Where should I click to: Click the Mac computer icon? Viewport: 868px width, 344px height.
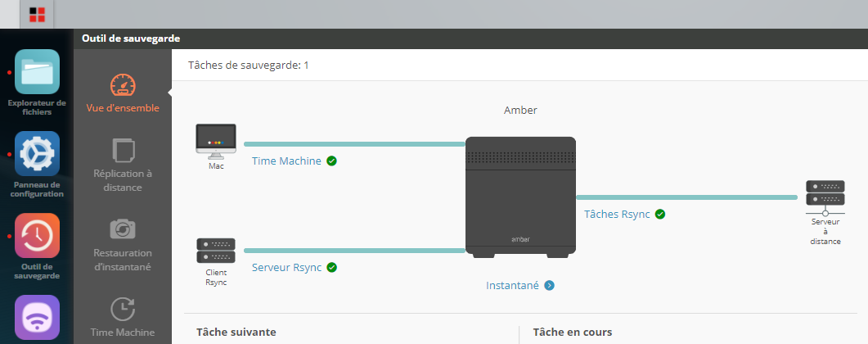tap(216, 140)
